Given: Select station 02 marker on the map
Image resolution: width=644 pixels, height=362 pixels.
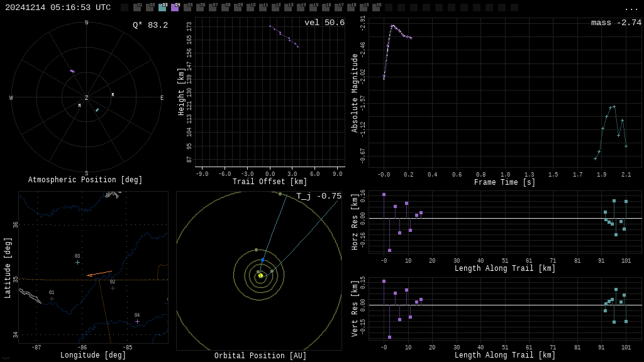Looking at the screenshot, I should [113, 288].
